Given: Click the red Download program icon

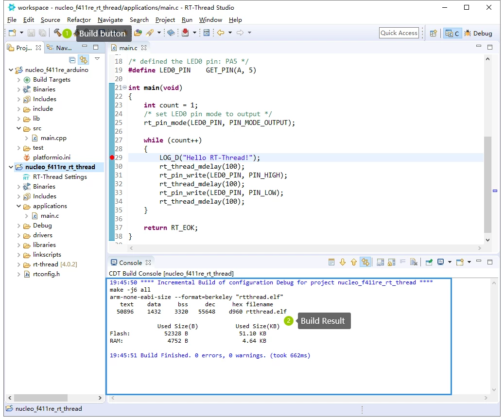Looking at the screenshot, I should [185, 33].
